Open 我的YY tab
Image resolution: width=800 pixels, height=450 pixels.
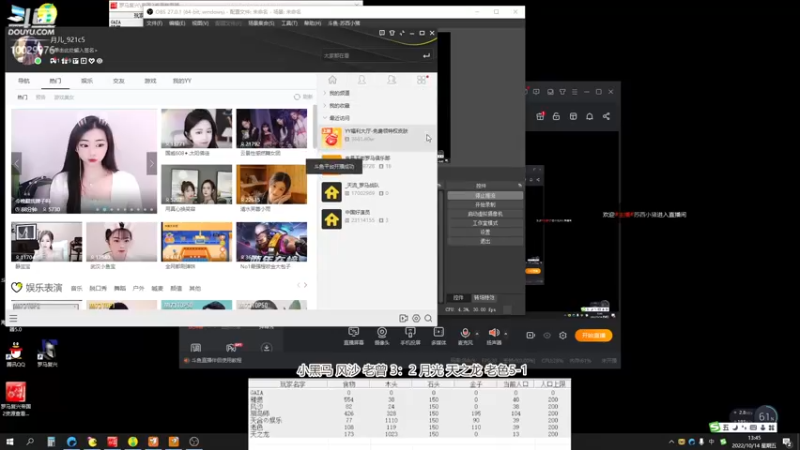(182, 81)
